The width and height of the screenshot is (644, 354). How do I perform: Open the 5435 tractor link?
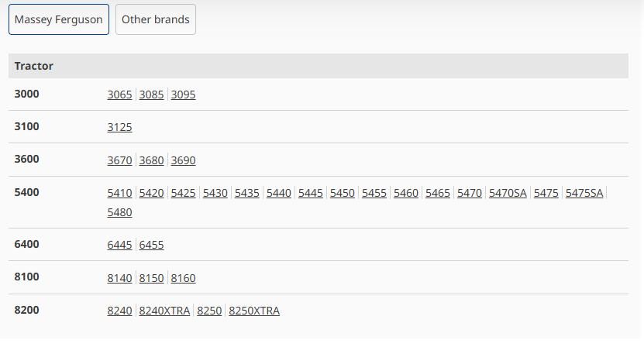[x=247, y=194]
